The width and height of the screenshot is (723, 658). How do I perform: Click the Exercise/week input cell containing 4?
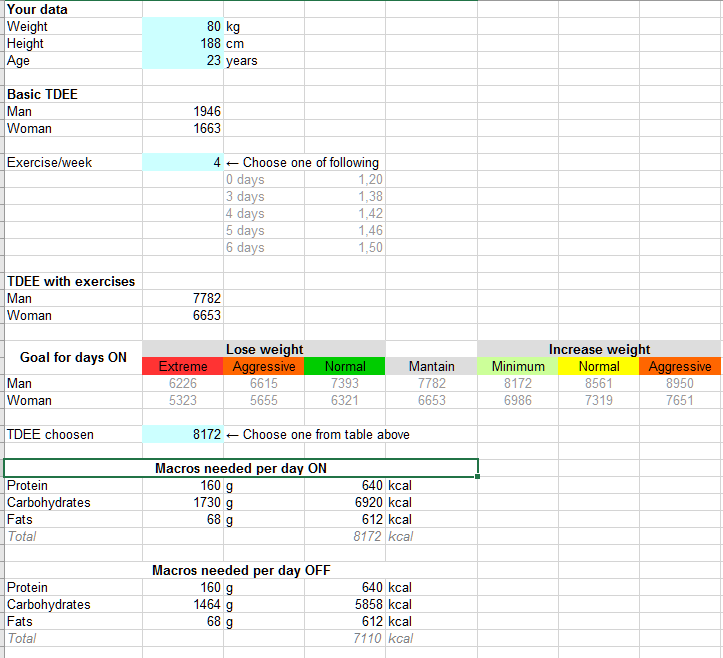183,163
